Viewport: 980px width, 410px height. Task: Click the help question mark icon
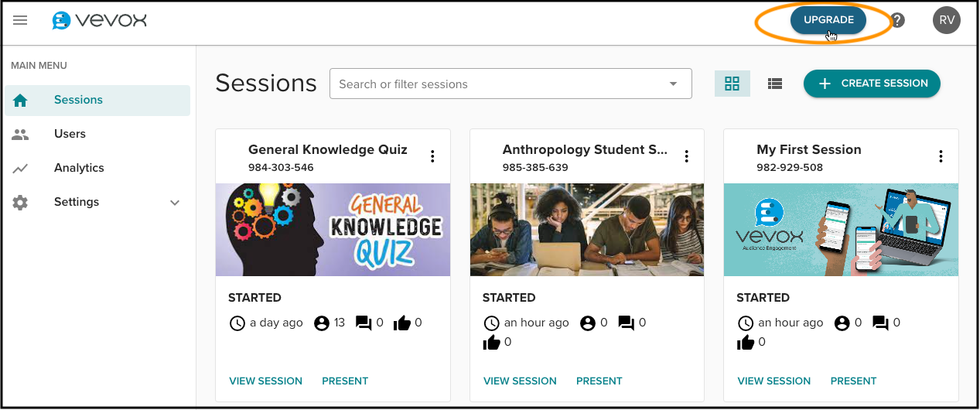[x=897, y=20]
